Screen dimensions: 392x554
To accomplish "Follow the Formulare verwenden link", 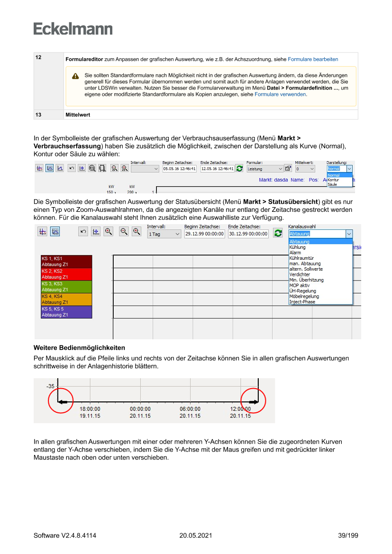I will click(280, 94).
